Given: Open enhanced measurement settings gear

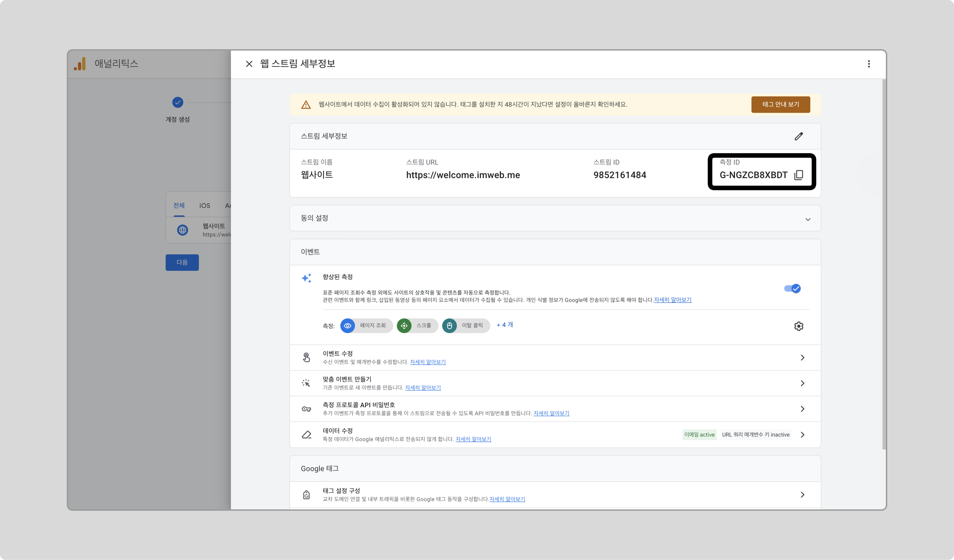Looking at the screenshot, I should [798, 326].
